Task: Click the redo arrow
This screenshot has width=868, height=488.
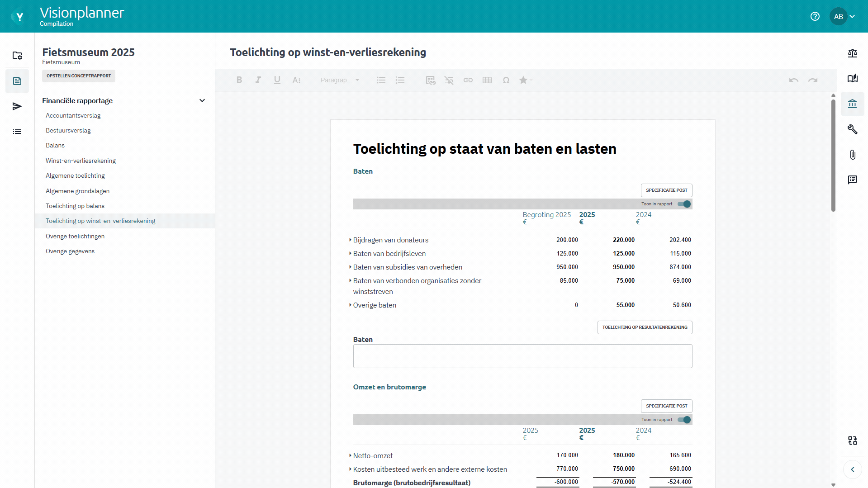Action: [813, 80]
